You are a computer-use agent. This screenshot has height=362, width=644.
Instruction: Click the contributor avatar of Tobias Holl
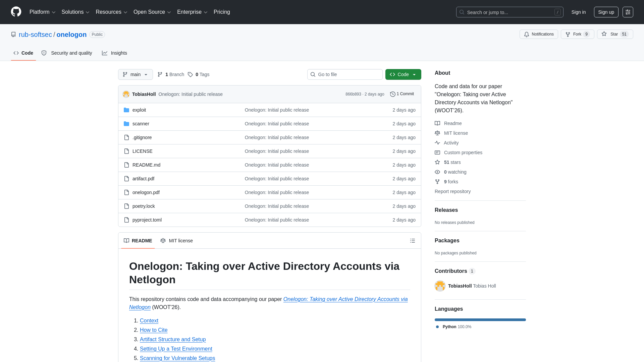click(x=440, y=286)
